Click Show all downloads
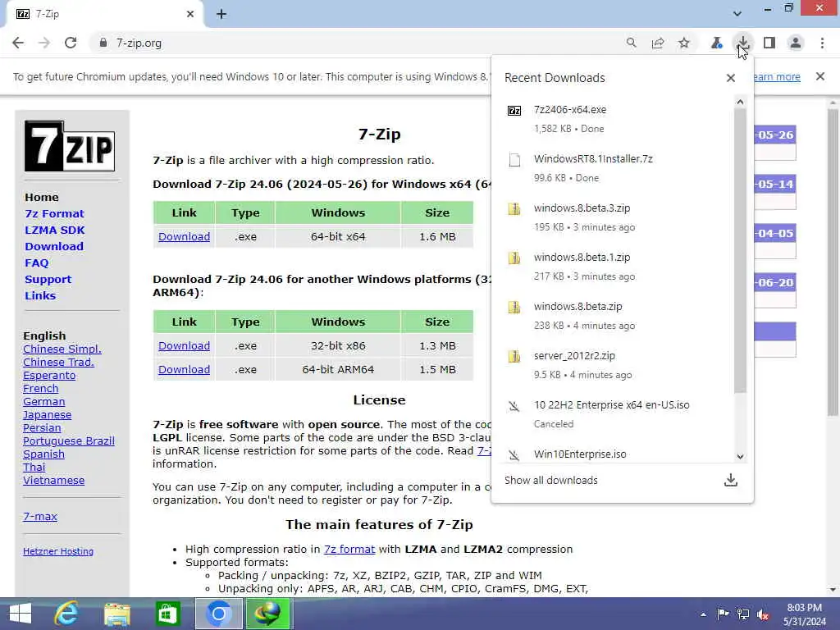Image resolution: width=840 pixels, height=630 pixels. point(550,481)
